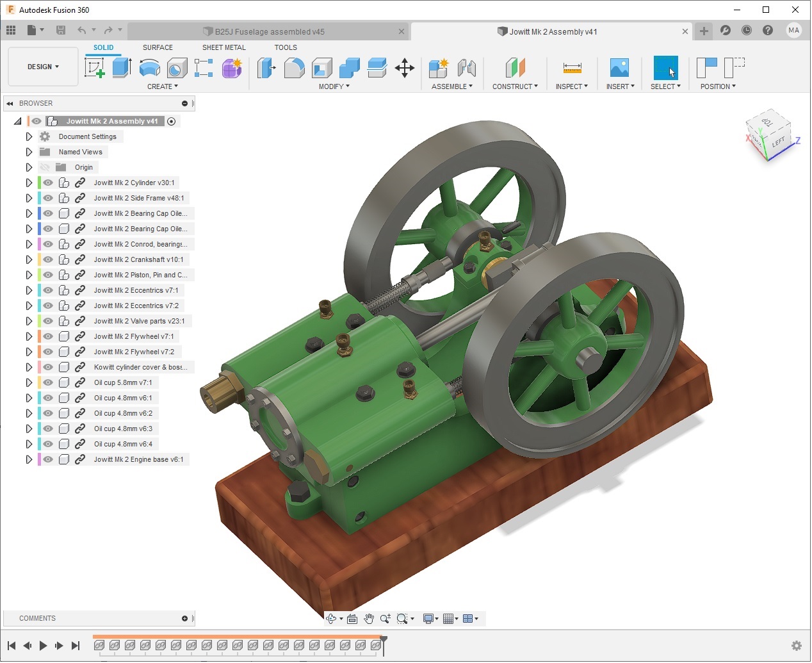812x663 pixels.
Task: Open a new design tab
Action: 704,31
